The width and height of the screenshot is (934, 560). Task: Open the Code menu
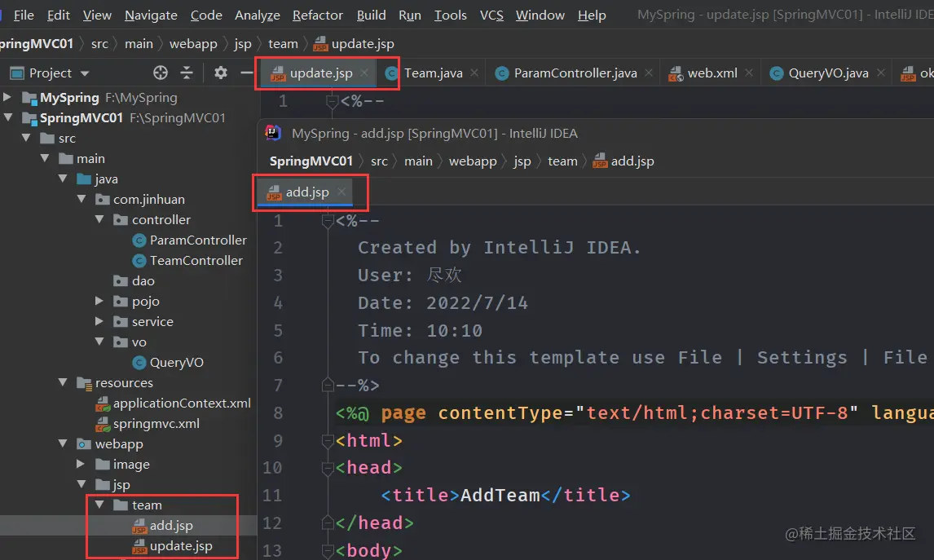click(x=206, y=15)
